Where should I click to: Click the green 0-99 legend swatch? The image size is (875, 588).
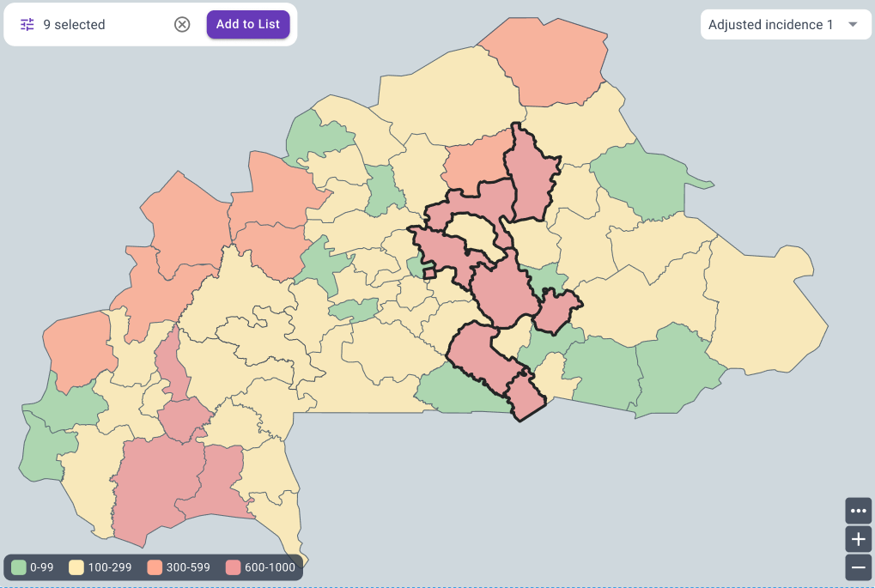click(19, 567)
